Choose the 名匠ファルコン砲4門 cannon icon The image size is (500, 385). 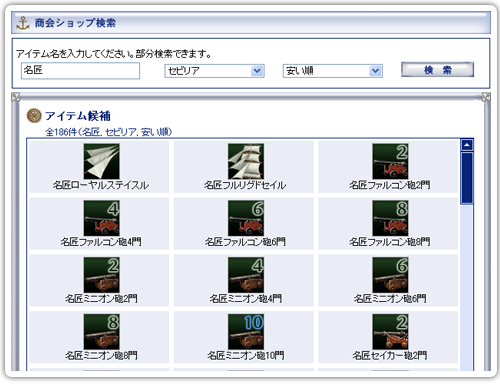[101, 218]
